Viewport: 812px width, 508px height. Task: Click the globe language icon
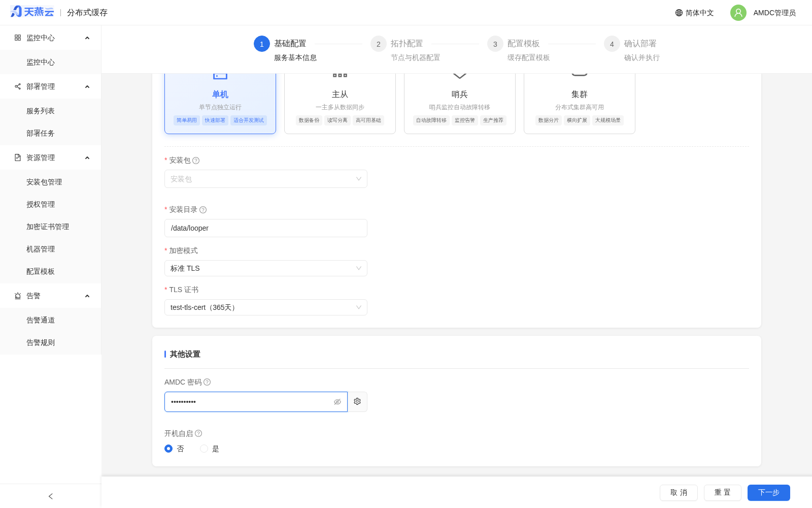point(679,13)
